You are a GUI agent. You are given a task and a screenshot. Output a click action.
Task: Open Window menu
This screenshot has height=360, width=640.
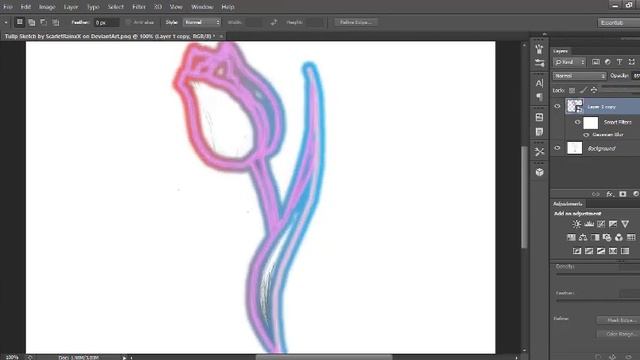202,7
